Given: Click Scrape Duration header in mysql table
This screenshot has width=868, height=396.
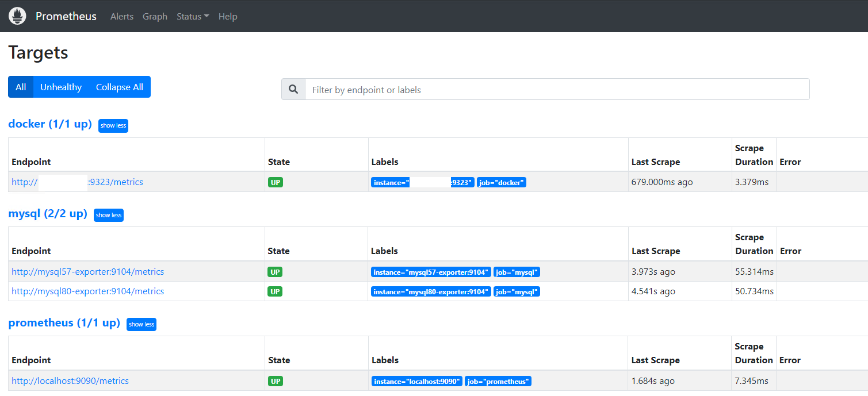Looking at the screenshot, I should (x=754, y=244).
